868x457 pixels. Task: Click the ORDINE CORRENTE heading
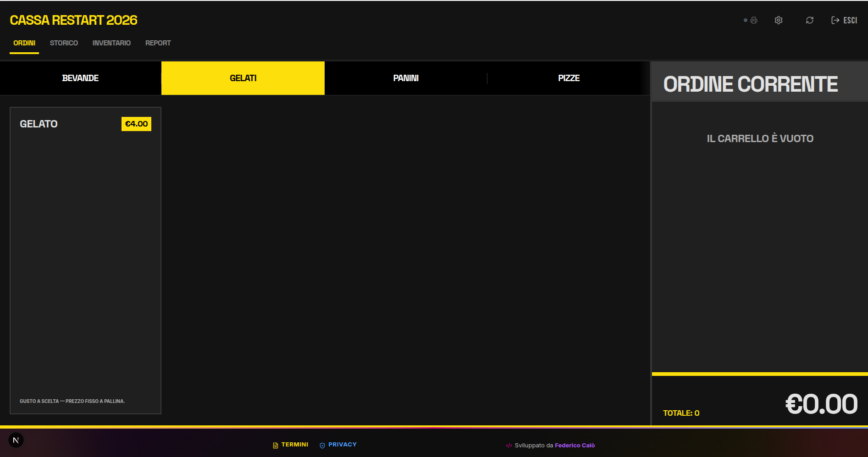[750, 84]
